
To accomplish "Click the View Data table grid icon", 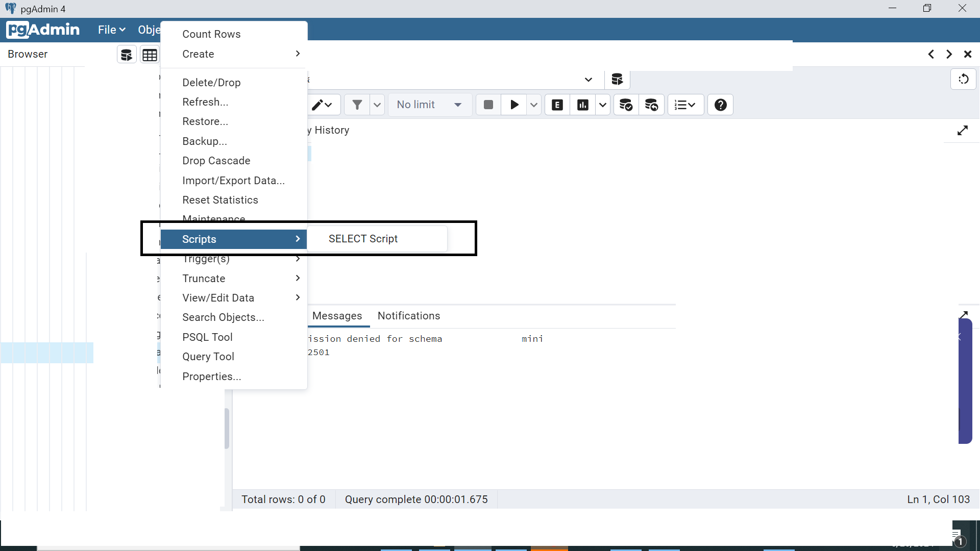I will (150, 55).
